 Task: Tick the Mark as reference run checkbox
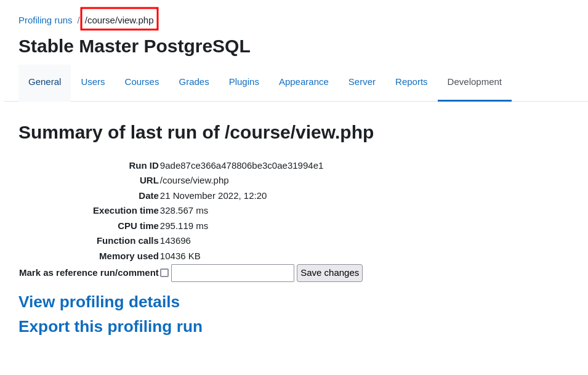pyautogui.click(x=164, y=273)
